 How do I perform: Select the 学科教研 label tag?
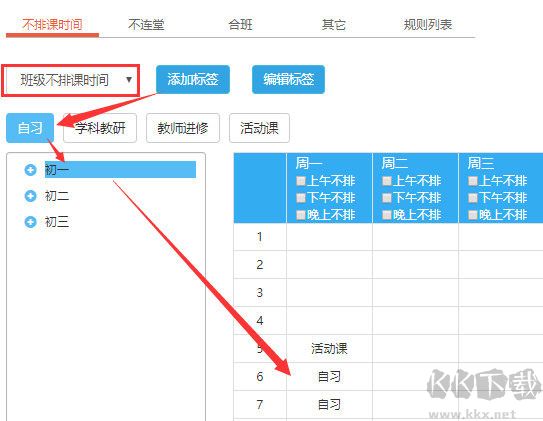coord(100,128)
